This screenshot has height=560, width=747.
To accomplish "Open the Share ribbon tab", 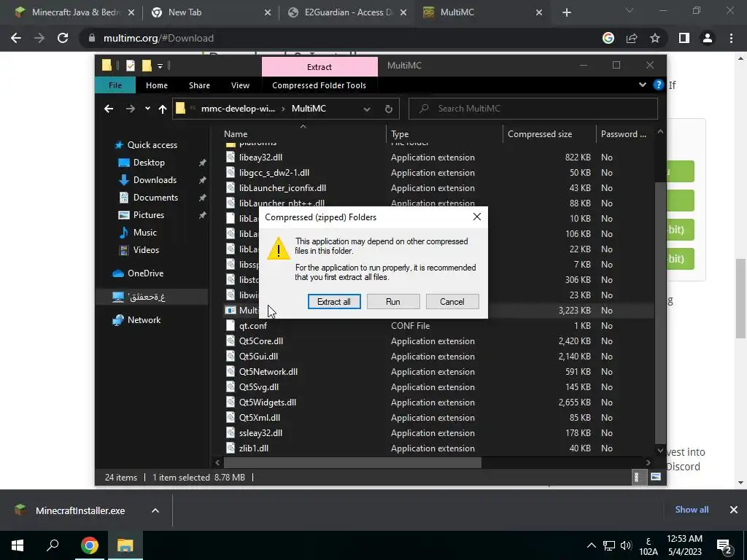I will point(199,85).
